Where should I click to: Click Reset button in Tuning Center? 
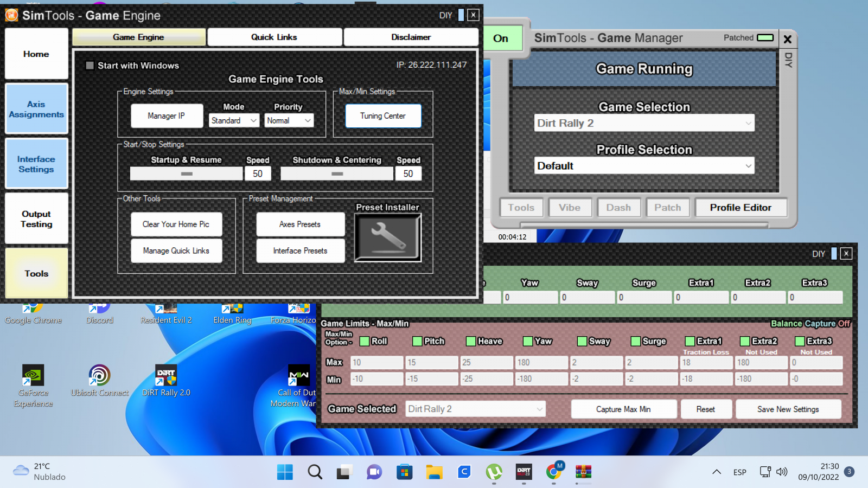click(x=706, y=409)
